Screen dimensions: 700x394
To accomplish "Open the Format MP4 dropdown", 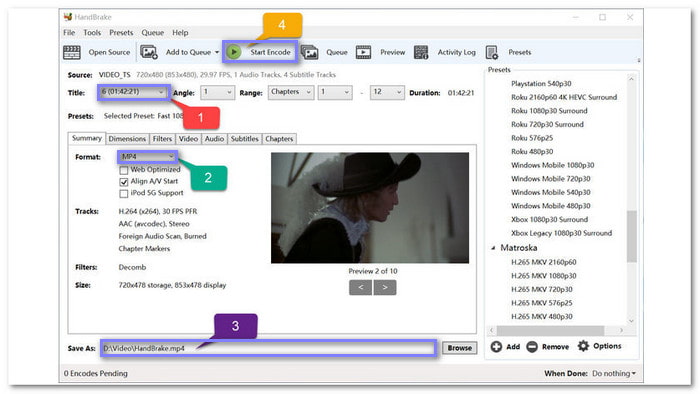I will coord(148,157).
